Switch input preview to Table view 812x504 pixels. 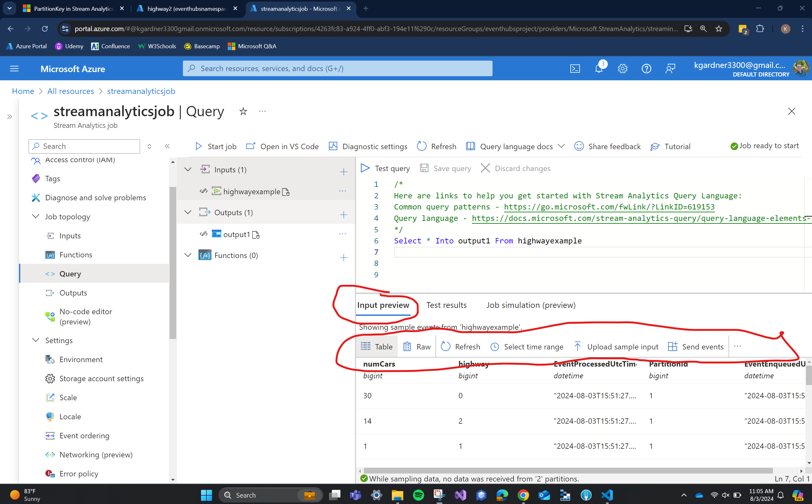pyautogui.click(x=377, y=347)
